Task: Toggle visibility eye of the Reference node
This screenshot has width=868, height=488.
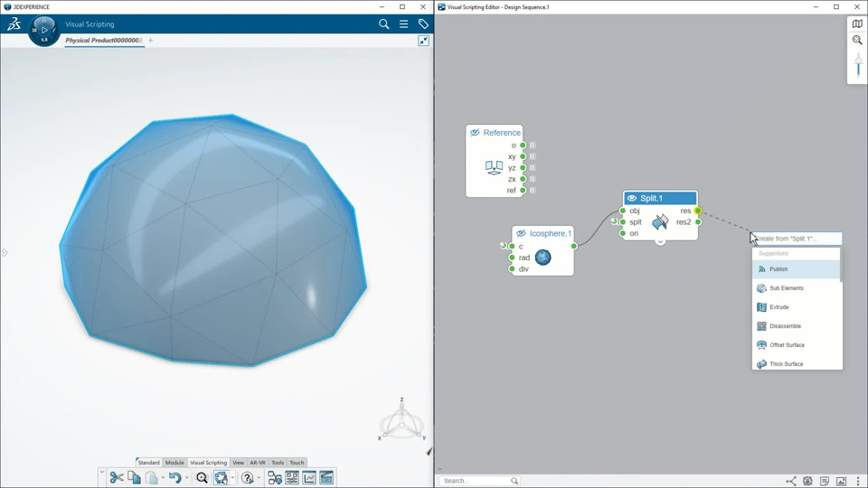Action: (475, 133)
